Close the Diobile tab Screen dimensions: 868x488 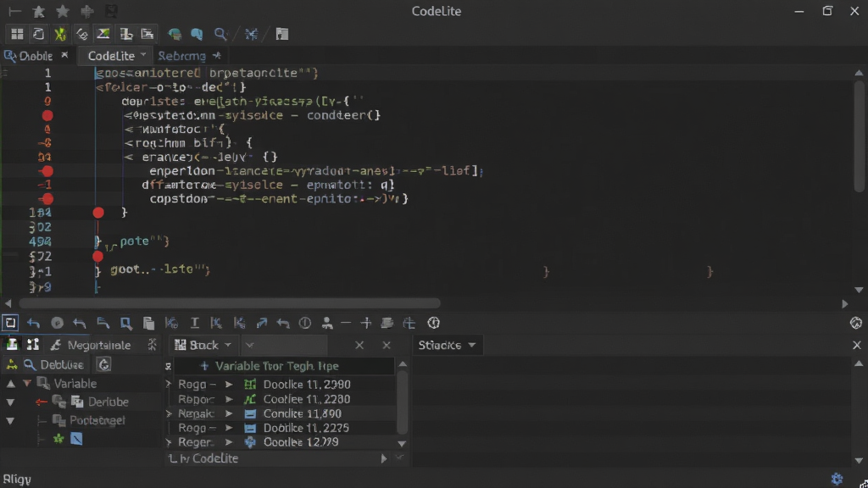[64, 55]
